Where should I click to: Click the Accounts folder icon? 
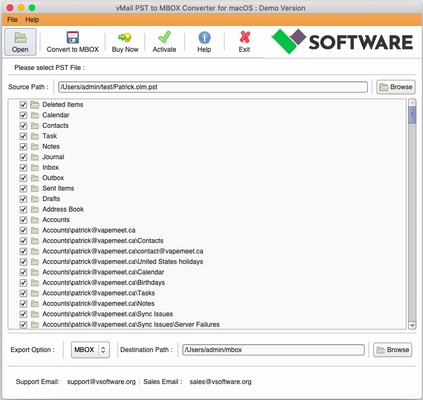(35, 220)
